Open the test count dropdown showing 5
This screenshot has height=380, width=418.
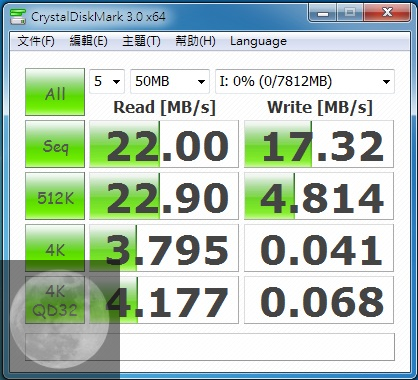coord(107,81)
